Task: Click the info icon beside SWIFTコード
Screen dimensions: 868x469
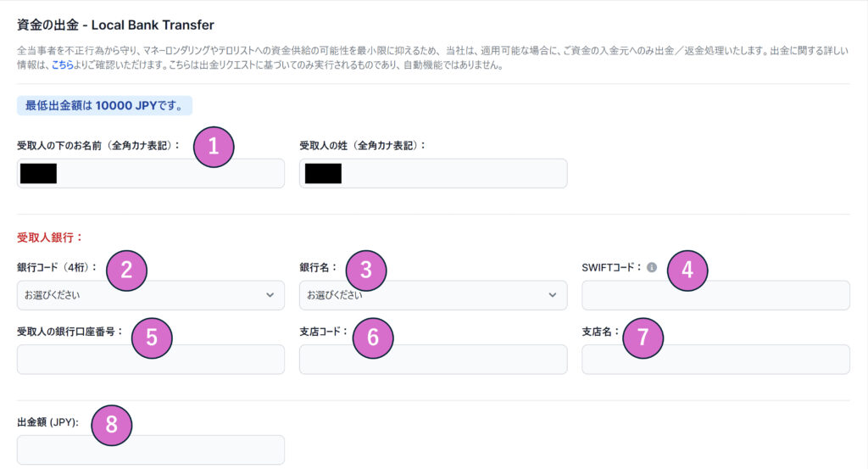Action: (652, 267)
